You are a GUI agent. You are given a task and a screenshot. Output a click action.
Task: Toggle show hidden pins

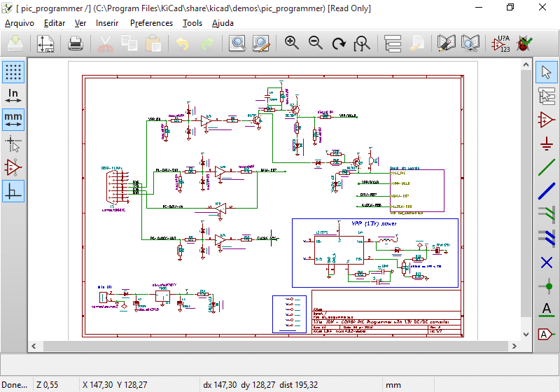point(13,167)
